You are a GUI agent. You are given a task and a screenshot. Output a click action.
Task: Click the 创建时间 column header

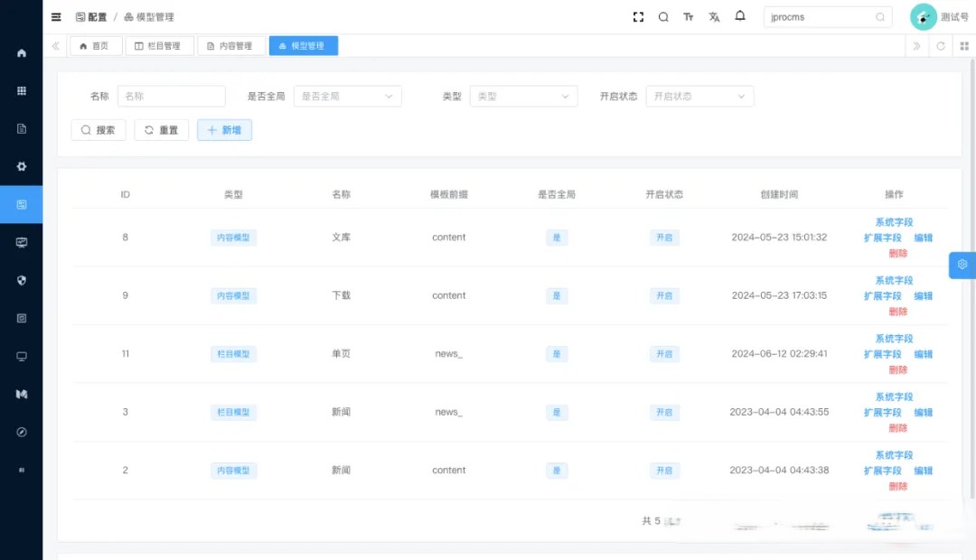pos(779,195)
